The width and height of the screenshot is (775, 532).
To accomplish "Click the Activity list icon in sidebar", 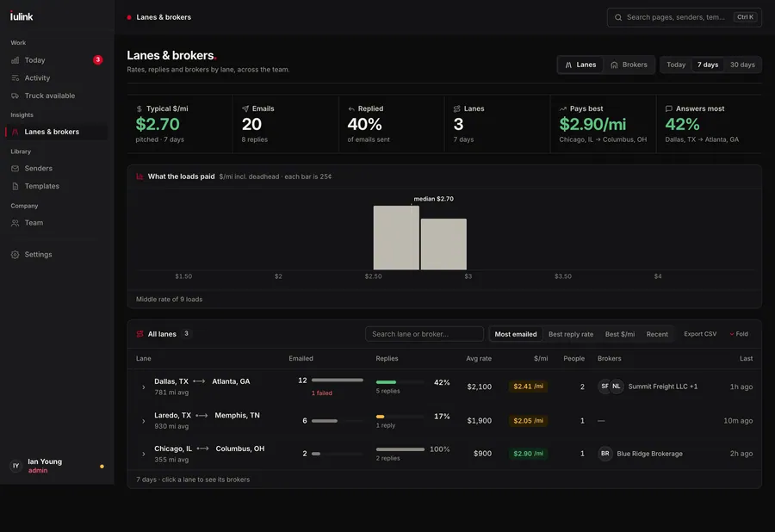I will click(15, 78).
